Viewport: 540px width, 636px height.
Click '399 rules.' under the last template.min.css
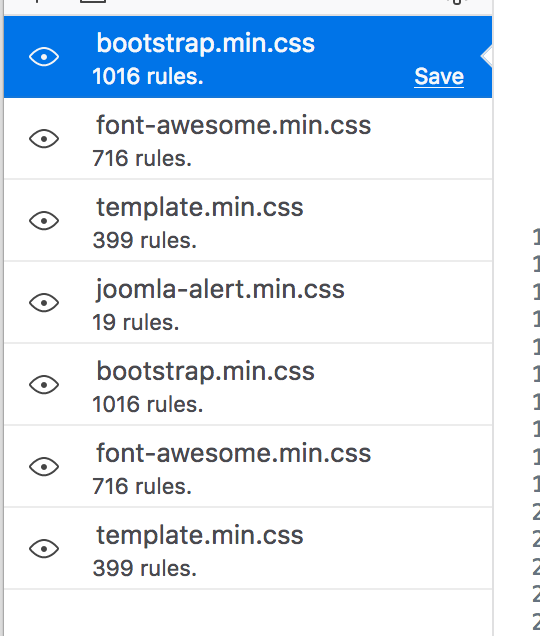point(144,568)
